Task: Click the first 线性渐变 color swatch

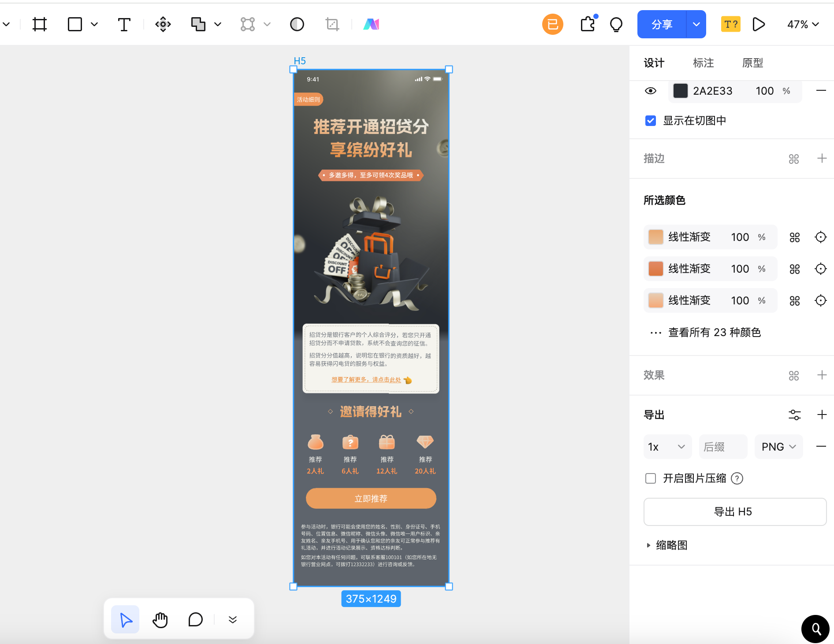Action: click(x=656, y=237)
